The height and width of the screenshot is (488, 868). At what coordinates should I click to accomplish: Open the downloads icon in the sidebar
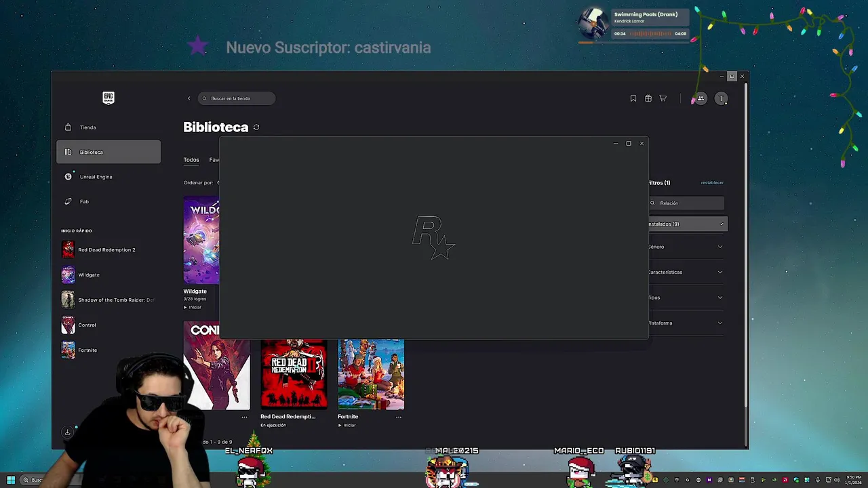[67, 432]
